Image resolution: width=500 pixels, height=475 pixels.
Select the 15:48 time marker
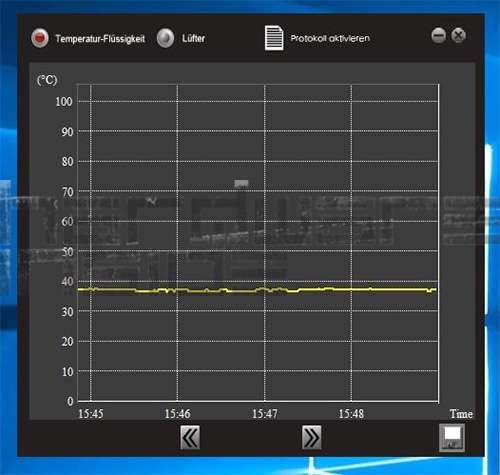pyautogui.click(x=351, y=414)
